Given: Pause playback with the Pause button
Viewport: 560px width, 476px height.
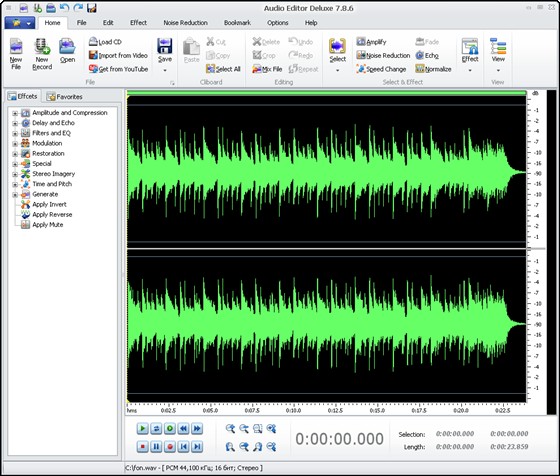Looking at the screenshot, I should tap(156, 446).
